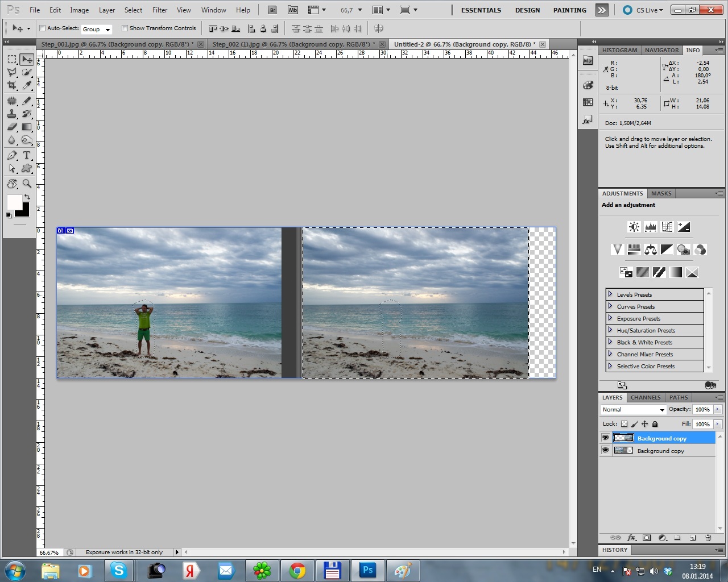Create a Brightness/Contrast adjustment
The image size is (728, 582).
point(634,227)
